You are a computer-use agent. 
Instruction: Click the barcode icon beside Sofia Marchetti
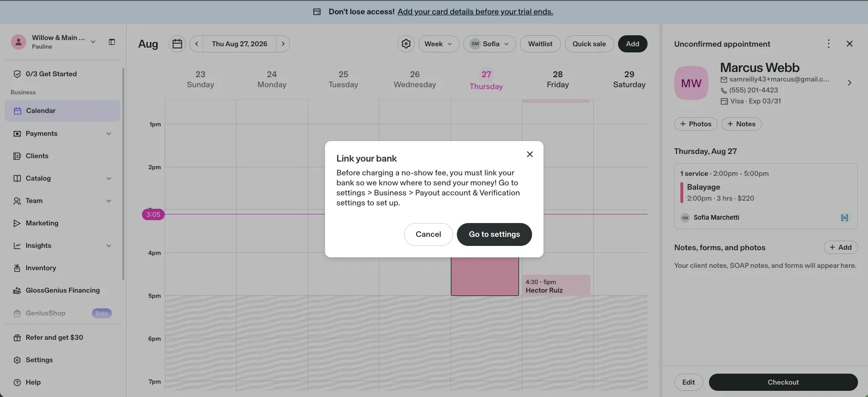[845, 218]
